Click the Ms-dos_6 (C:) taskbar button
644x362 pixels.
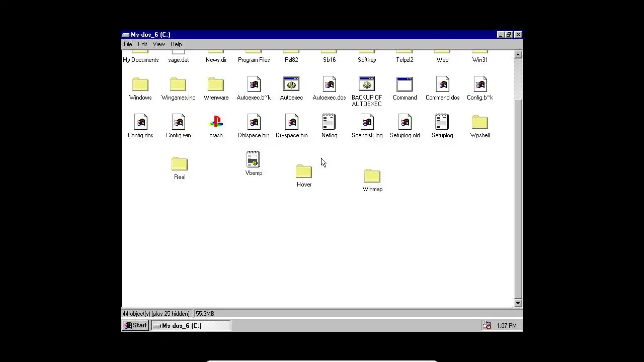click(191, 325)
